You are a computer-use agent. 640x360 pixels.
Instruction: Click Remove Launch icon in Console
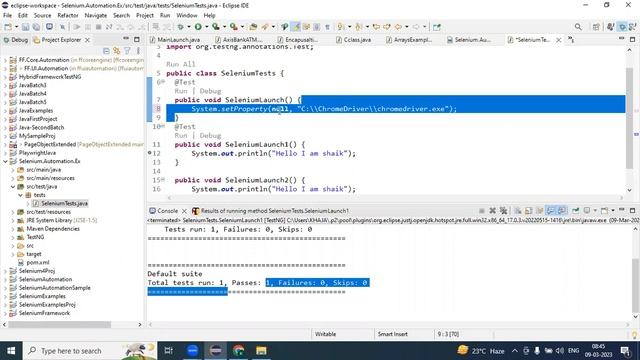[x=492, y=211]
